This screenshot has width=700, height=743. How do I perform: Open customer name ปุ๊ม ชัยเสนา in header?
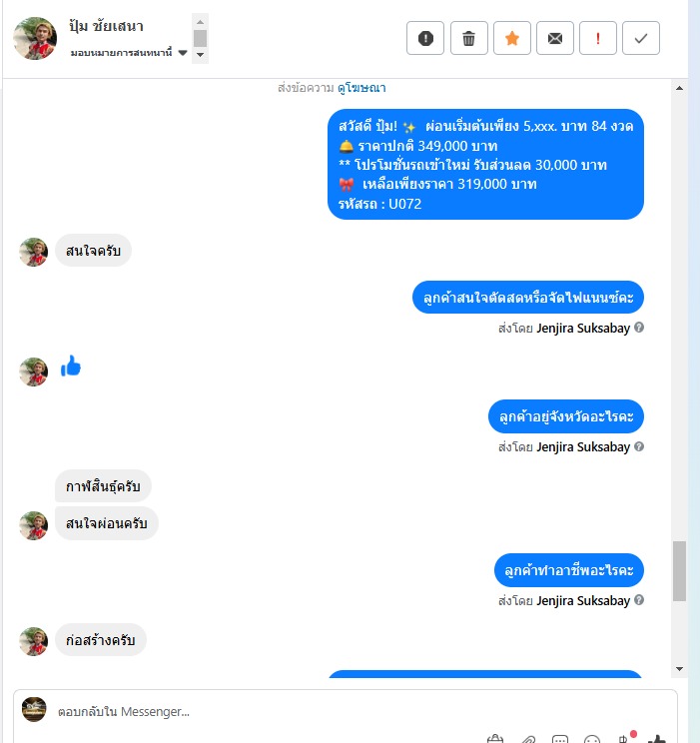(106, 27)
